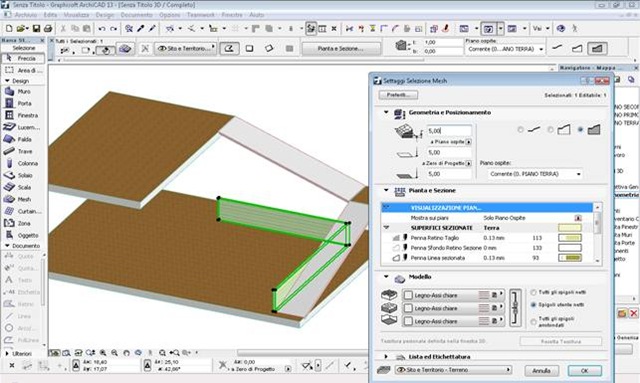Image resolution: width=640 pixels, height=383 pixels.
Task: Select Spigoli utente netti radio option
Action: coord(533,305)
